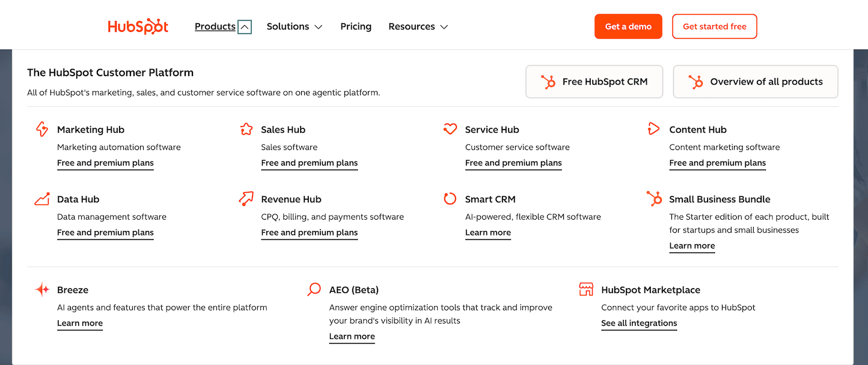The width and height of the screenshot is (868, 365).
Task: Click The HubSpot Customer Platform title
Action: [111, 73]
